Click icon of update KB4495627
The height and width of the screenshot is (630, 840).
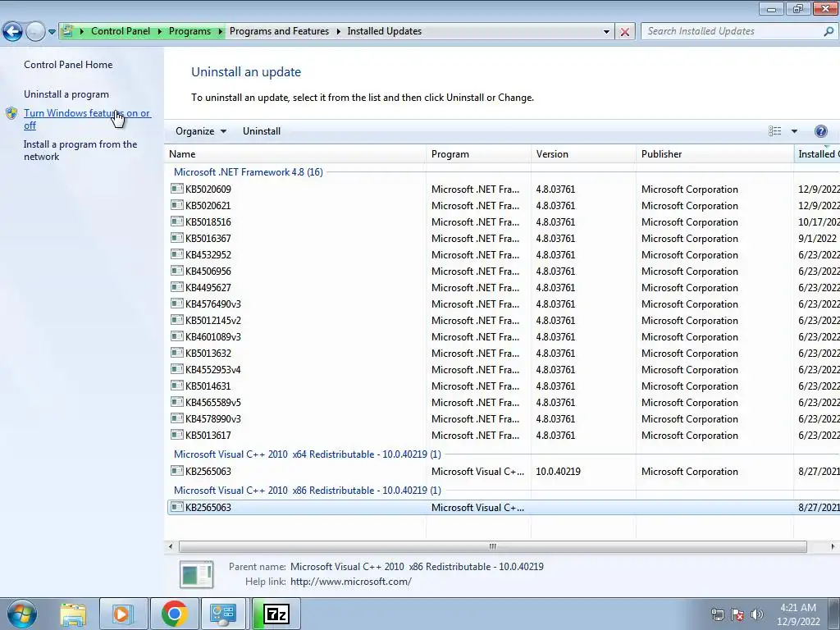tap(177, 287)
